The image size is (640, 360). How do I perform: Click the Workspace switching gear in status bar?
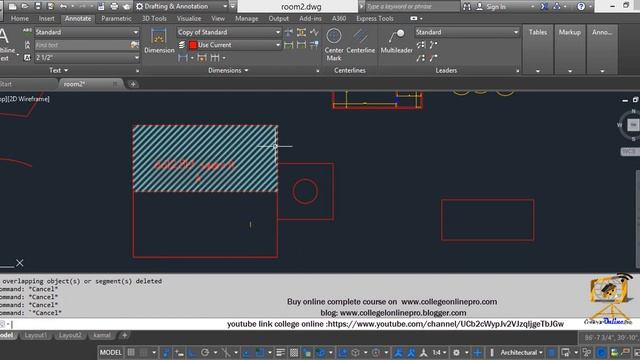(456, 352)
